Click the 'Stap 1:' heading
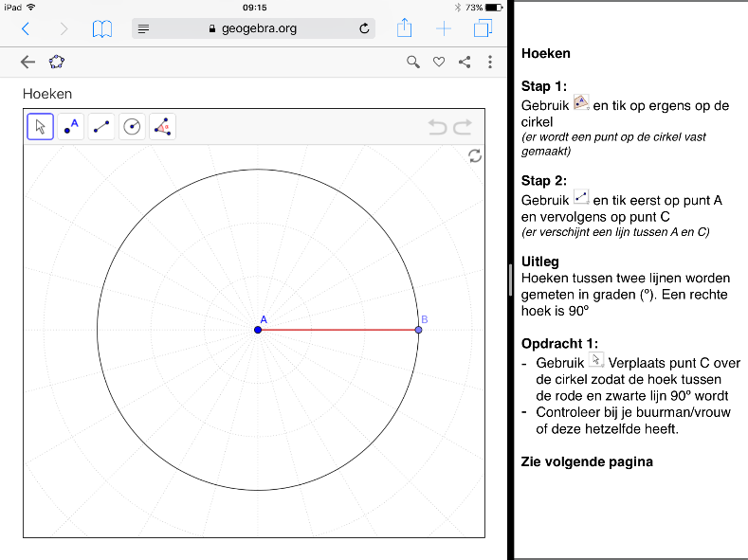This screenshot has width=748, height=560. coord(544,86)
